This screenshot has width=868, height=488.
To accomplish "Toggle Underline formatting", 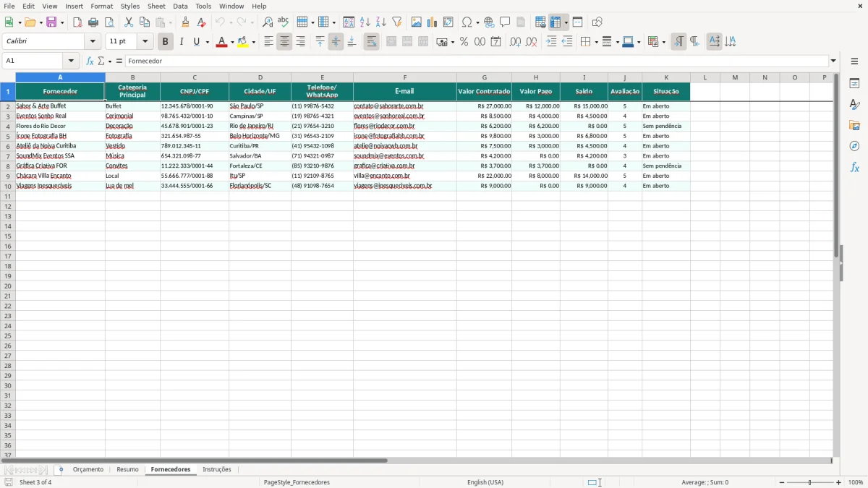I will tap(196, 42).
